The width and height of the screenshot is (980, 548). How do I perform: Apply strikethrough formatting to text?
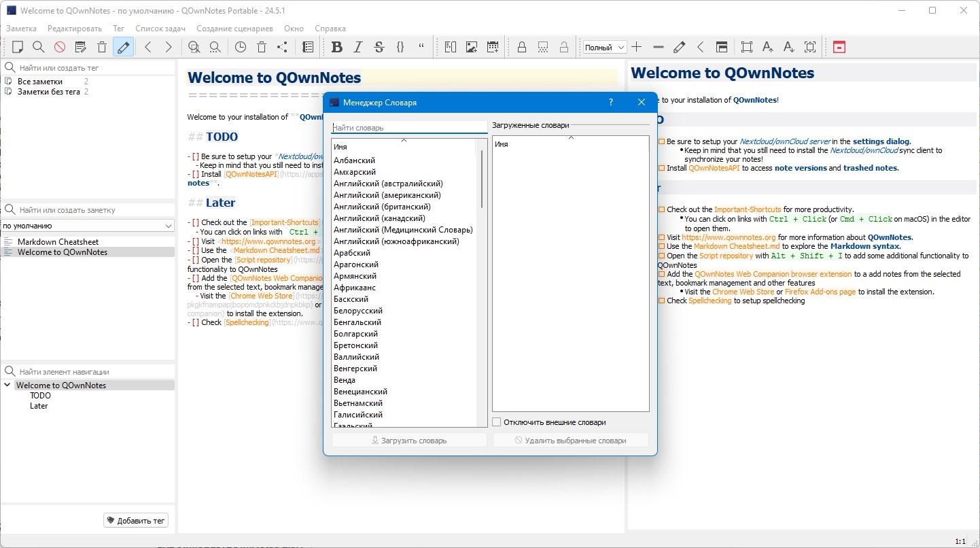[379, 47]
